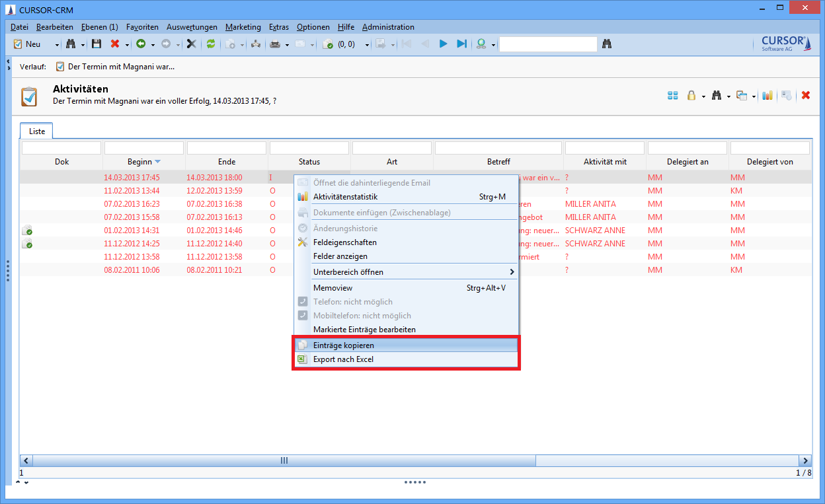
Task: Expand the Neu button dropdown arrow
Action: click(57, 44)
